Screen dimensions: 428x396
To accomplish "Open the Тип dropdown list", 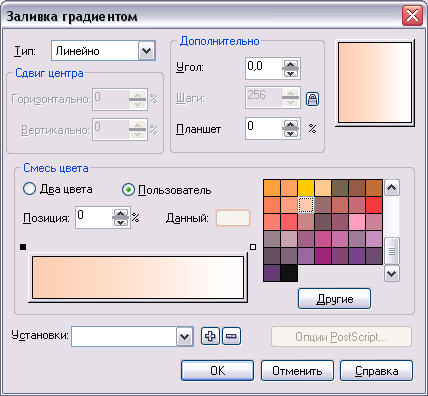I will (x=147, y=51).
